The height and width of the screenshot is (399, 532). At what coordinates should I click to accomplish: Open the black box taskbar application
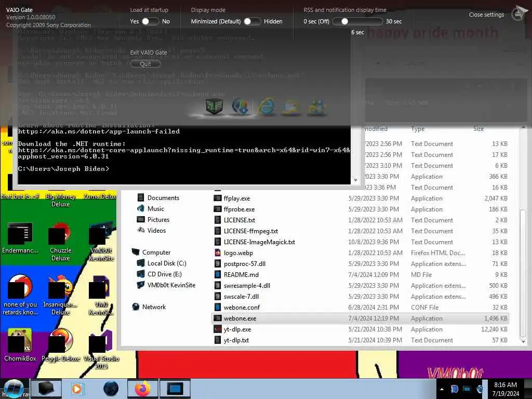click(46, 389)
